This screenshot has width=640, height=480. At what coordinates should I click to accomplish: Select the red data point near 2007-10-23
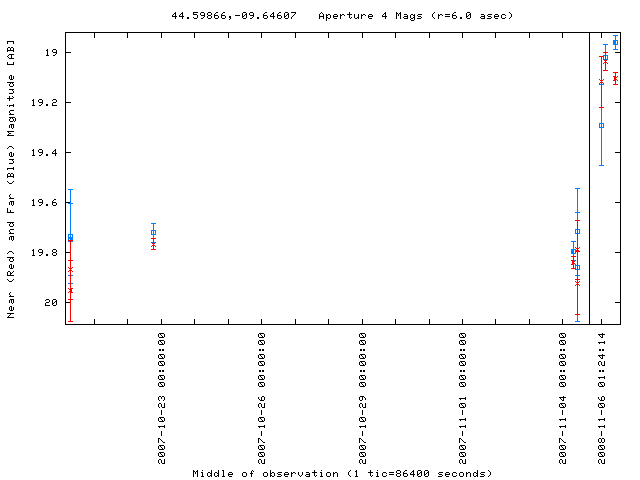pos(153,244)
